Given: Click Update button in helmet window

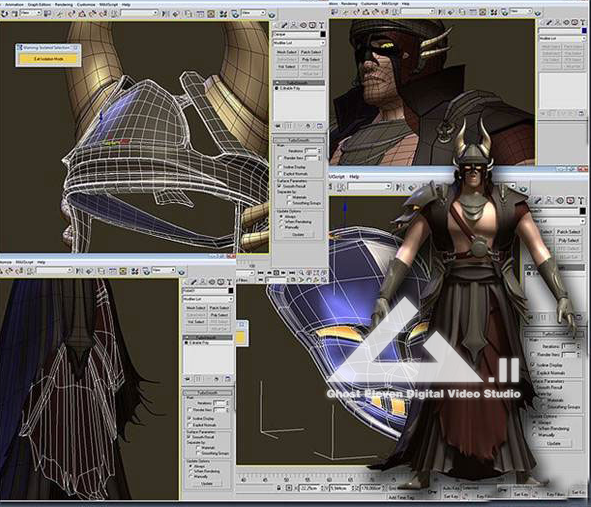Looking at the screenshot, I should (x=298, y=234).
